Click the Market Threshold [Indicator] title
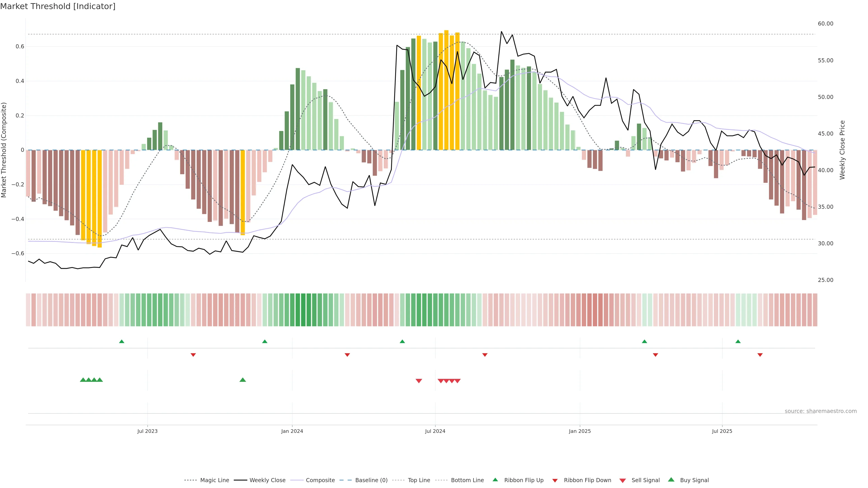 (x=58, y=6)
